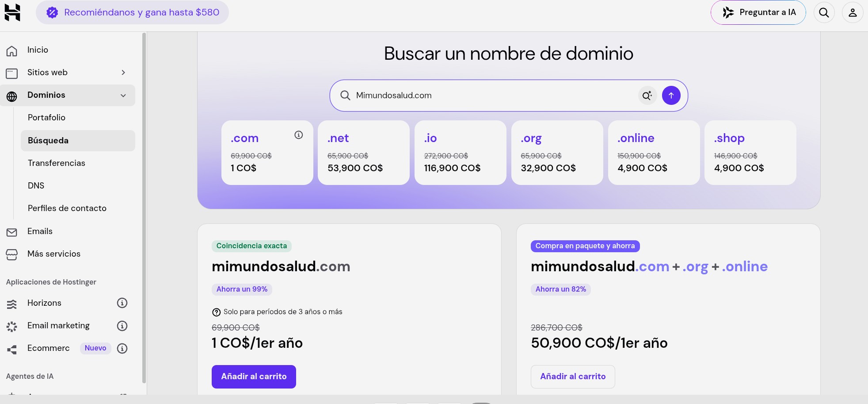The width and height of the screenshot is (868, 404).
Task: Click Agentes de IA heading
Action: 30,376
